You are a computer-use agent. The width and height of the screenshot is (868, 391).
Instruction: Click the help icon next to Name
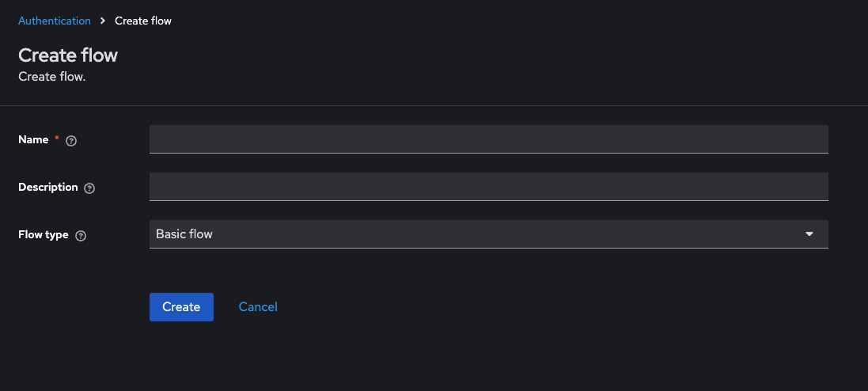(71, 141)
